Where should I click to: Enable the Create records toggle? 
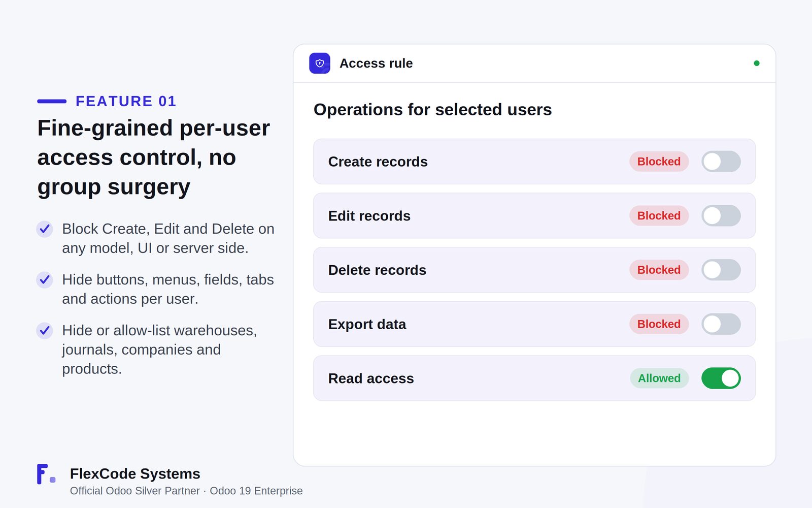721,162
